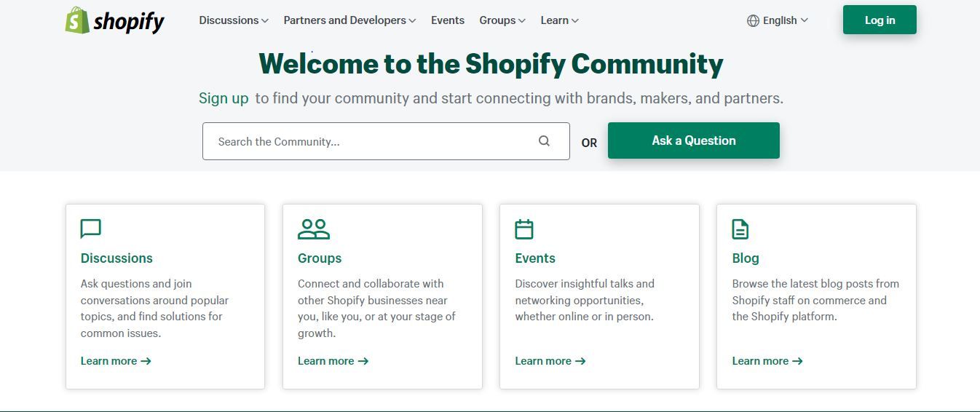Viewport: 980px width, 412px height.
Task: Click the Discussions card description text
Action: tap(154, 309)
